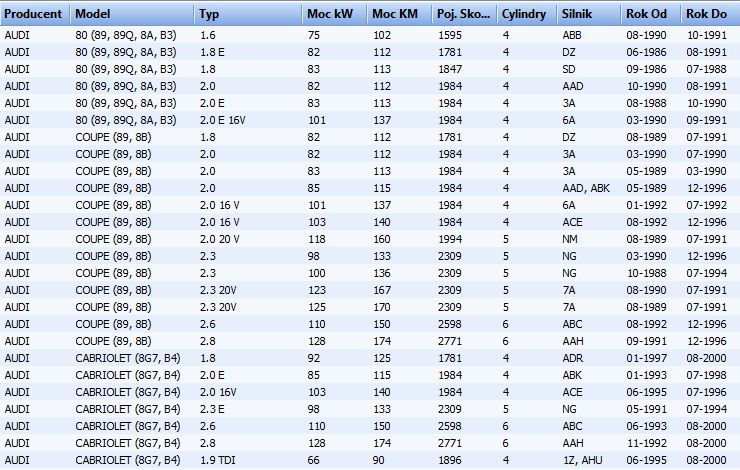Click the COUPE 2.8 type cell
This screenshot has height=470, width=740.
coord(208,341)
